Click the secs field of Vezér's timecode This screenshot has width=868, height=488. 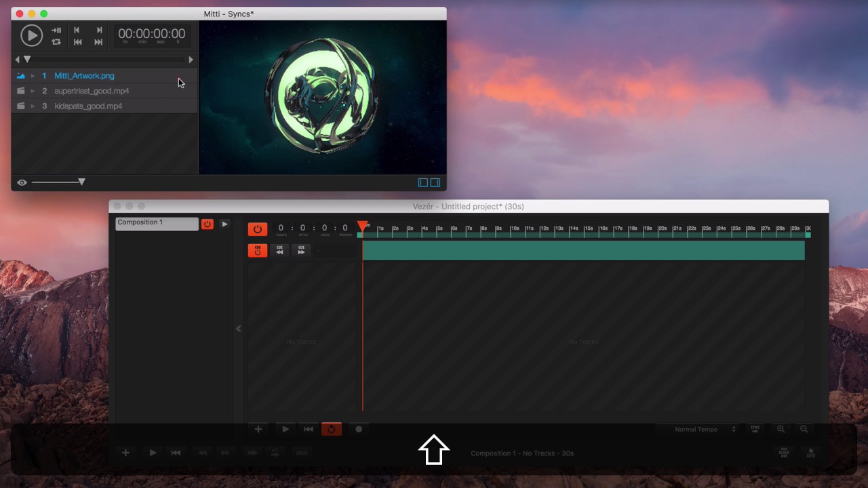pyautogui.click(x=324, y=228)
